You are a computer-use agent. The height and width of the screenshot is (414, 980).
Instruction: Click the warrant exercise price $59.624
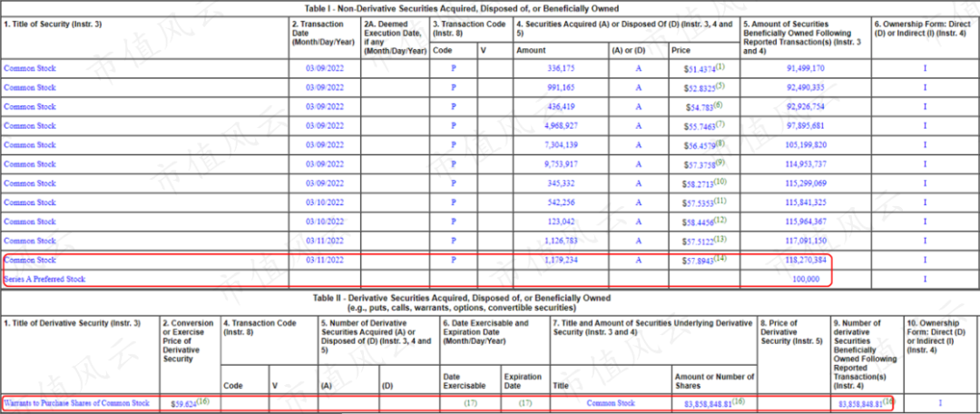pos(183,405)
